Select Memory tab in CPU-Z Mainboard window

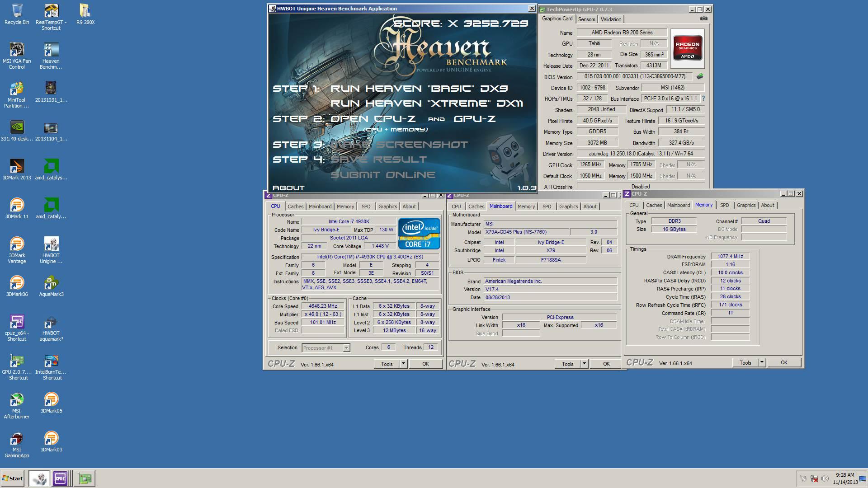(x=526, y=206)
